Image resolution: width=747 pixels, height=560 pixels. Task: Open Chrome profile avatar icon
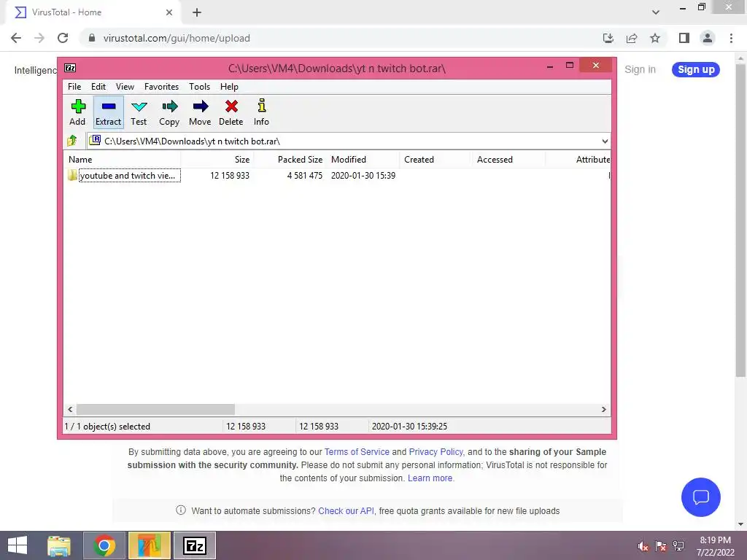point(708,38)
